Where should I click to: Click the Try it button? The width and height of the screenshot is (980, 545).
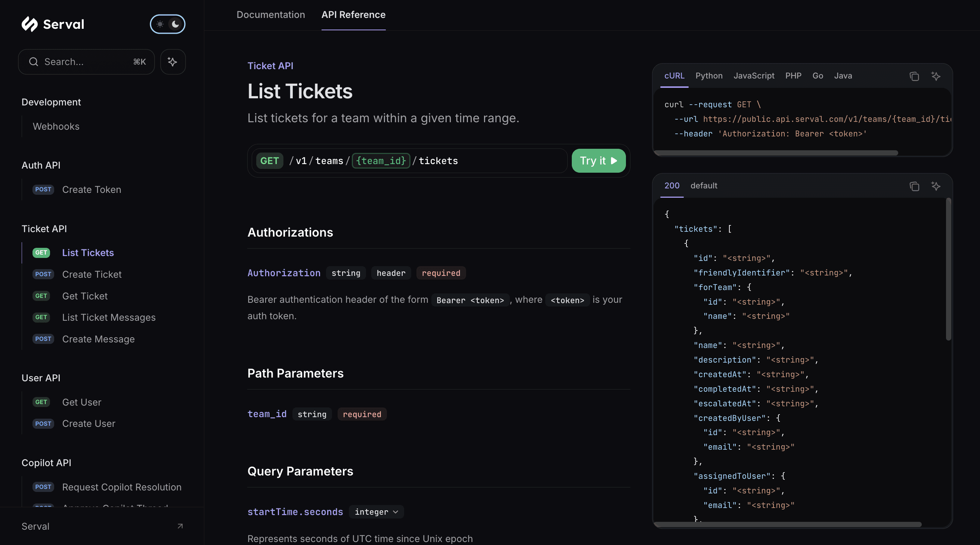(x=598, y=161)
